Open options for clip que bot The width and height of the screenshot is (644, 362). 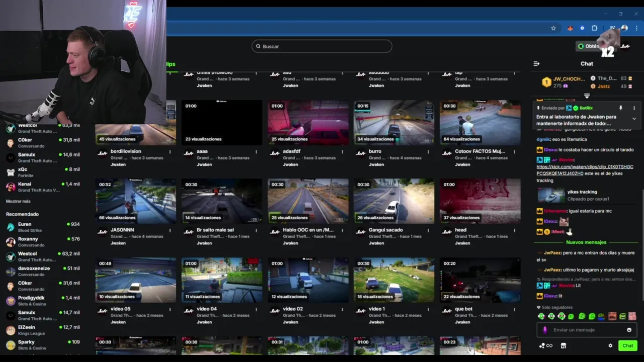[x=514, y=309]
